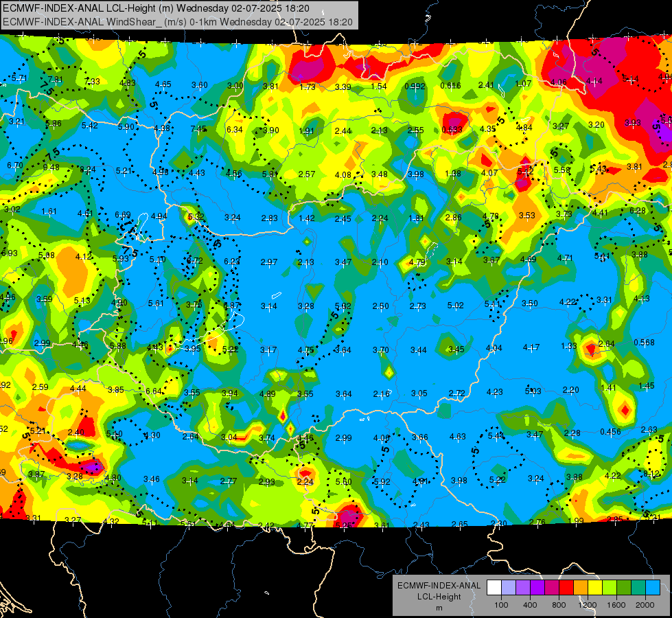Click the '100' legend scale label
Viewport: 672px width, 618px height.
point(502,605)
